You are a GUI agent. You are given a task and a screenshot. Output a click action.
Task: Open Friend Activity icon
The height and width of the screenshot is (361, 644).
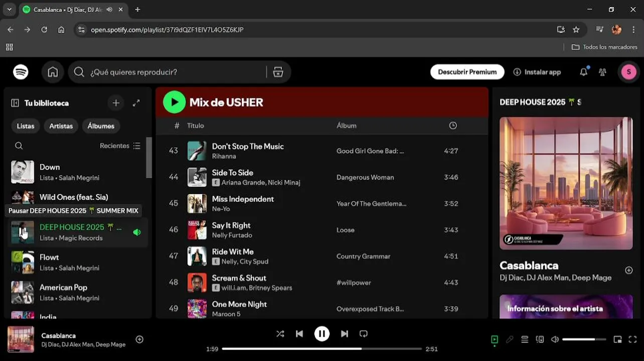tap(602, 72)
